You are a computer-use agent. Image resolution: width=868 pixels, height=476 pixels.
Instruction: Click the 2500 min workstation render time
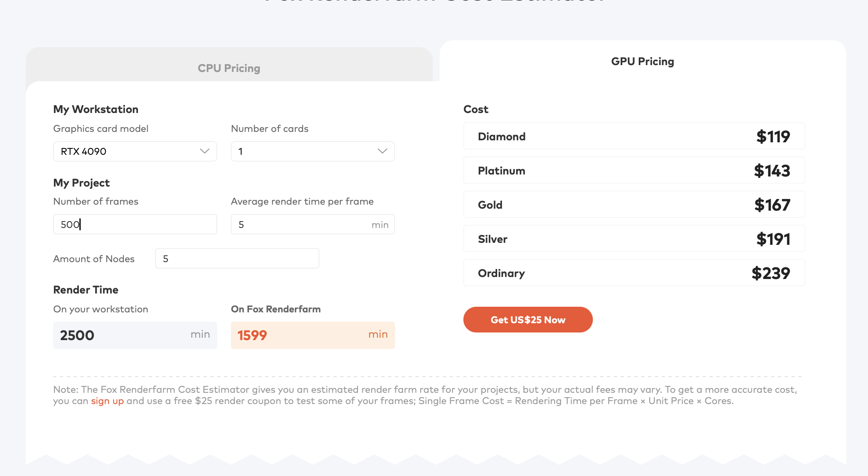tap(135, 335)
